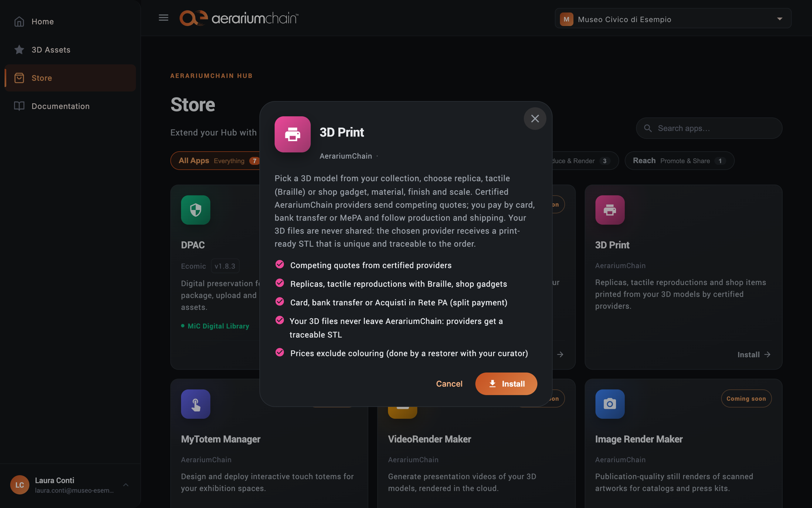Click the Store shopping bag icon
This screenshot has width=812, height=508.
pos(19,78)
